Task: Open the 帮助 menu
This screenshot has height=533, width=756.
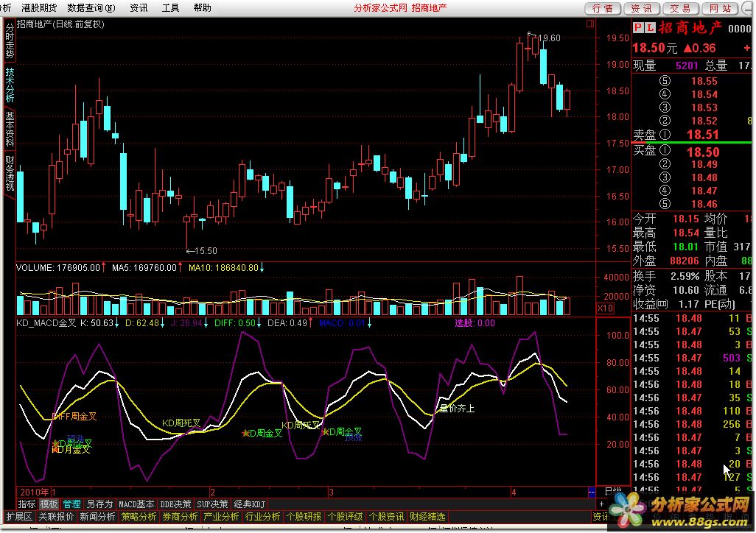Action: point(202,7)
